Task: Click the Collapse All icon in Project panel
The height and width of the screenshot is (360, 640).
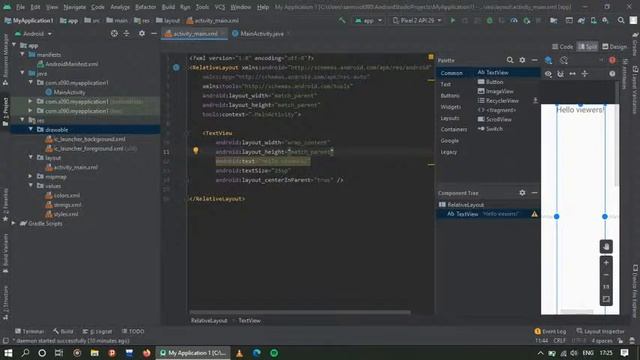Action: (x=127, y=33)
